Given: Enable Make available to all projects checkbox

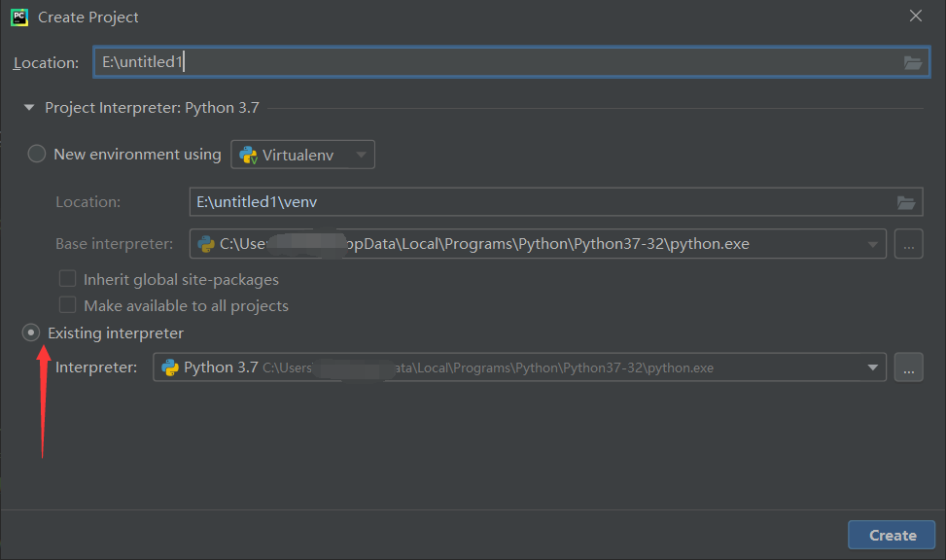Looking at the screenshot, I should [68, 304].
